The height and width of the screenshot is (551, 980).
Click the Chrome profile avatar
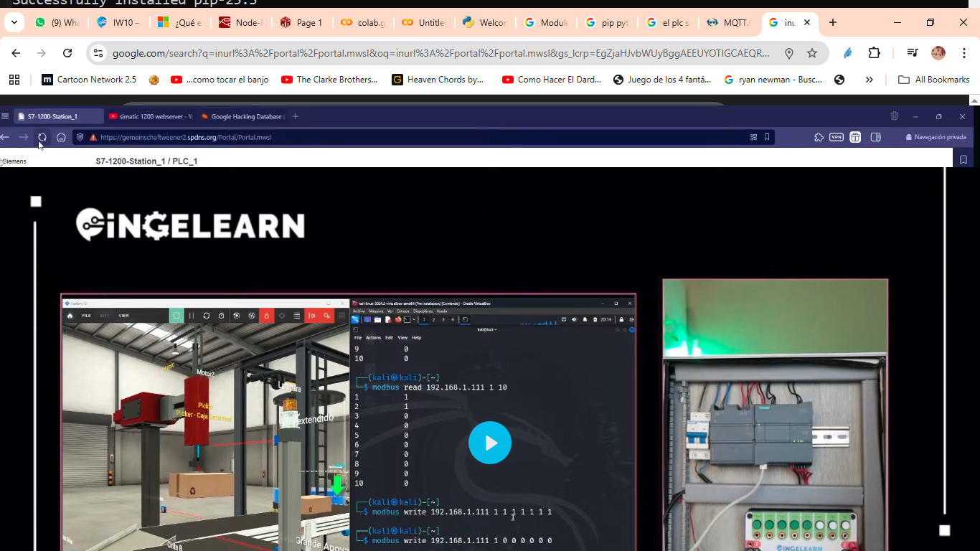[938, 53]
